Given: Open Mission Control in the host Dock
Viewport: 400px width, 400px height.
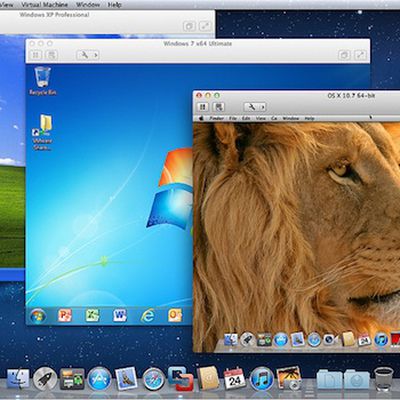Looking at the screenshot, I should [72, 379].
